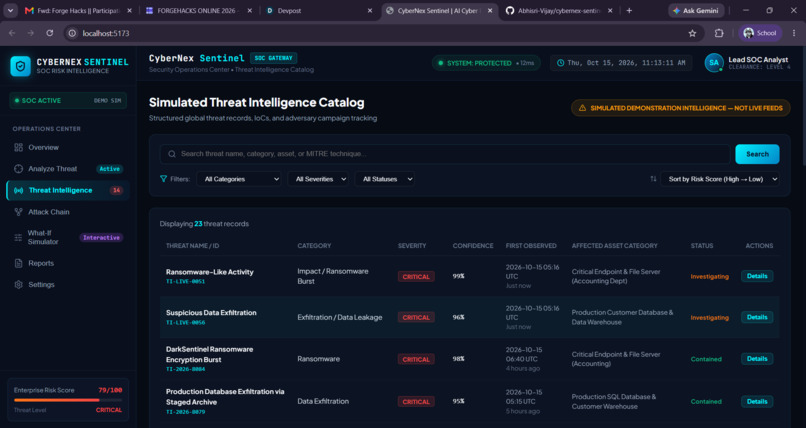
Task: Open the All Severities dropdown
Action: click(318, 179)
